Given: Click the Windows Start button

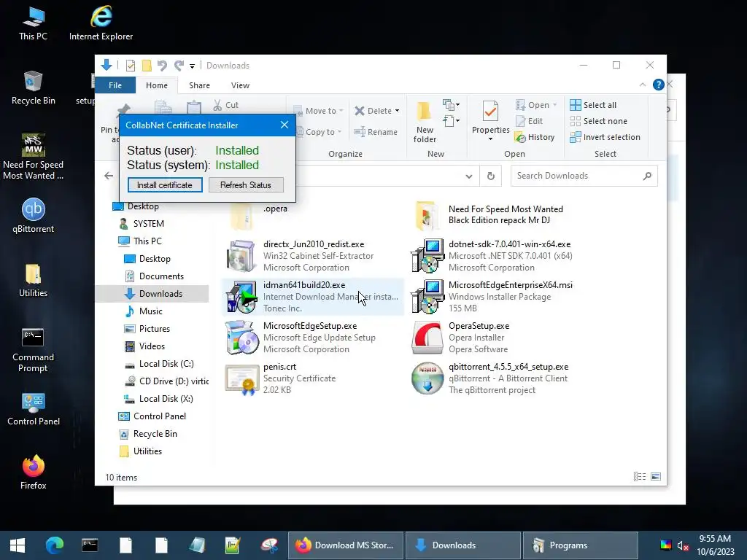Looking at the screenshot, I should 18,545.
